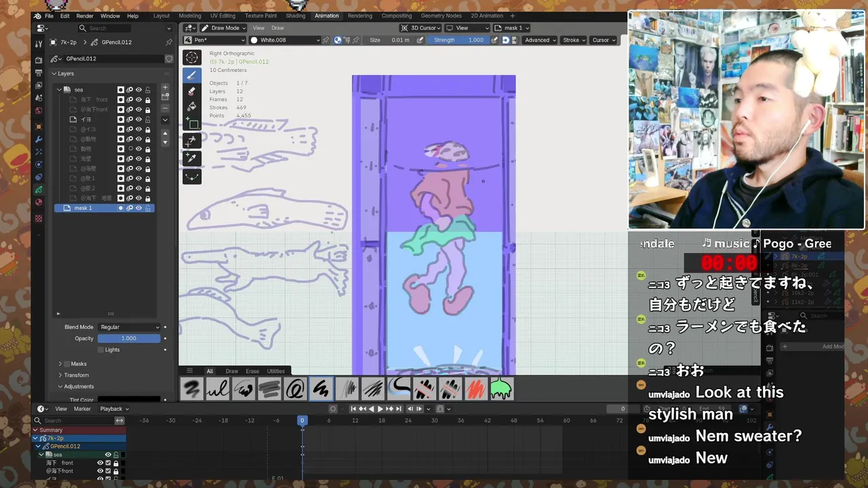Open the Draw Mode dropdown
The height and width of the screenshot is (488, 868).
[x=222, y=28]
